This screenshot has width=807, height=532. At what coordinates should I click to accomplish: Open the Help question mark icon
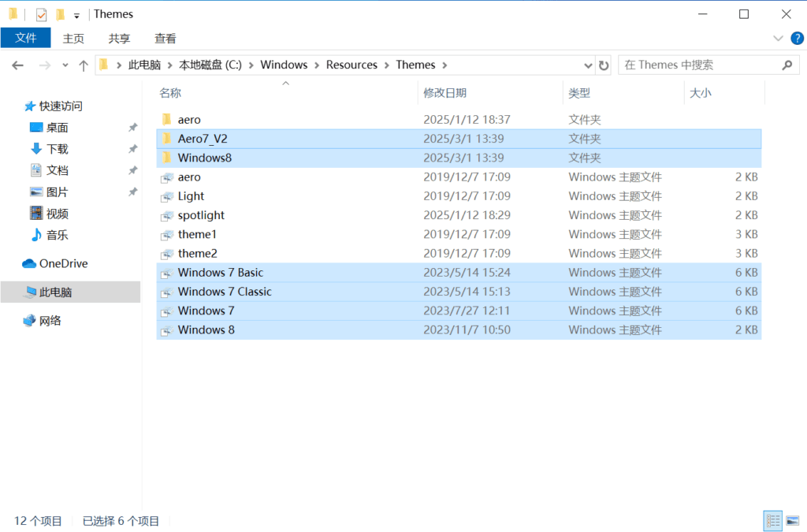(x=797, y=38)
